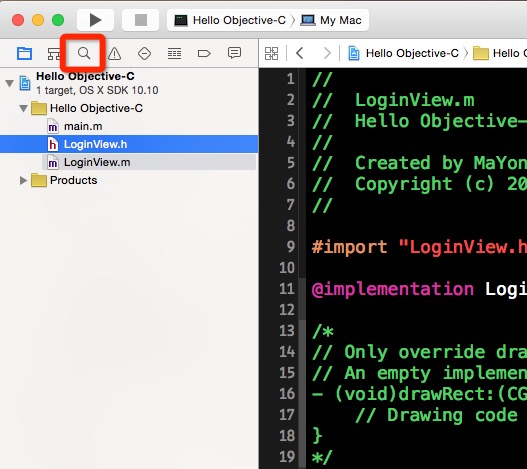Click the Copyright comment line
This screenshot has height=469, width=527.
[419, 184]
